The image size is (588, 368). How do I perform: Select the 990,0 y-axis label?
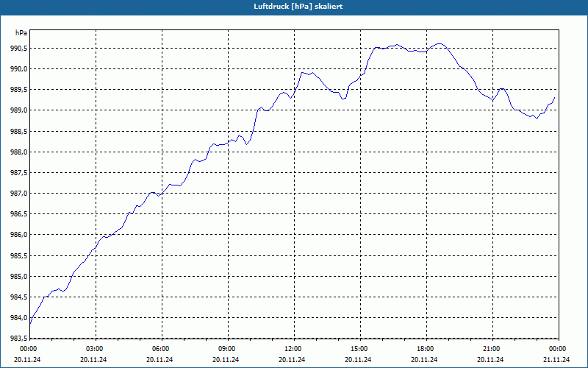pos(18,69)
